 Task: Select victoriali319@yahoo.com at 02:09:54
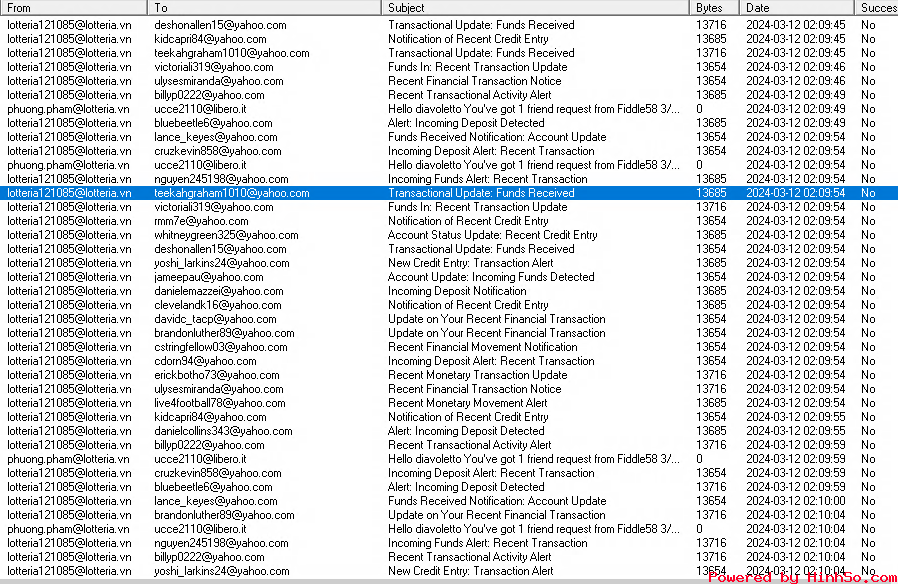[x=214, y=207]
